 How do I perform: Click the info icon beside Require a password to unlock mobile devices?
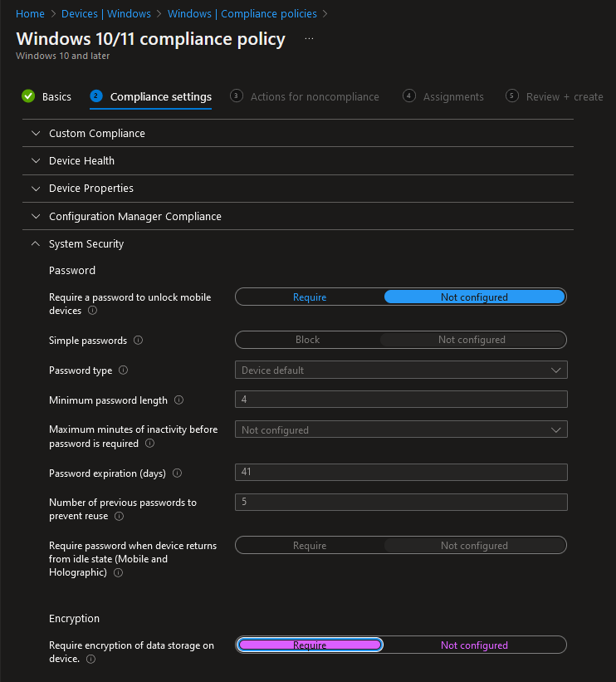coord(93,311)
